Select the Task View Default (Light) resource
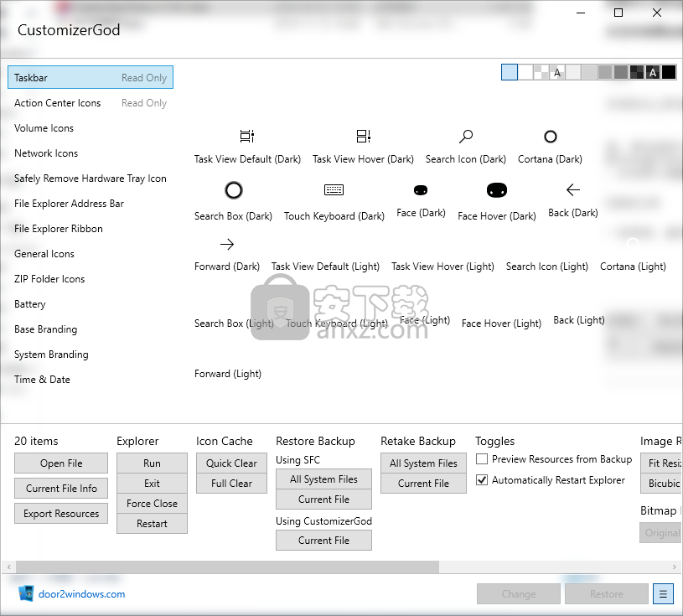The width and height of the screenshot is (683, 616). [x=325, y=267]
